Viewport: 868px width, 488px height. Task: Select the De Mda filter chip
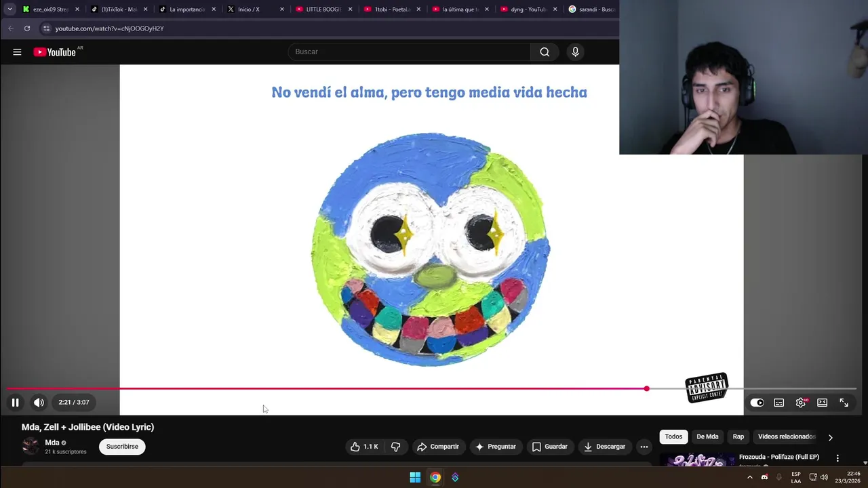(x=707, y=436)
